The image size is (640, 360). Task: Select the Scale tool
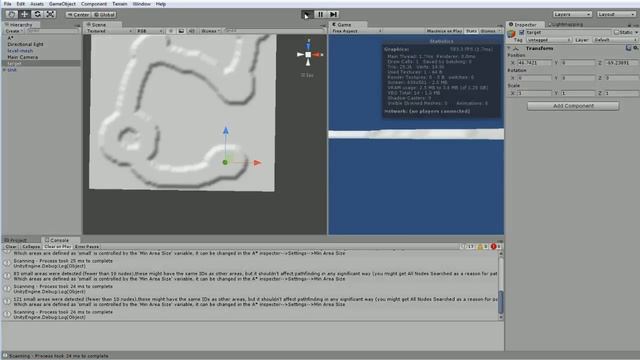50,14
